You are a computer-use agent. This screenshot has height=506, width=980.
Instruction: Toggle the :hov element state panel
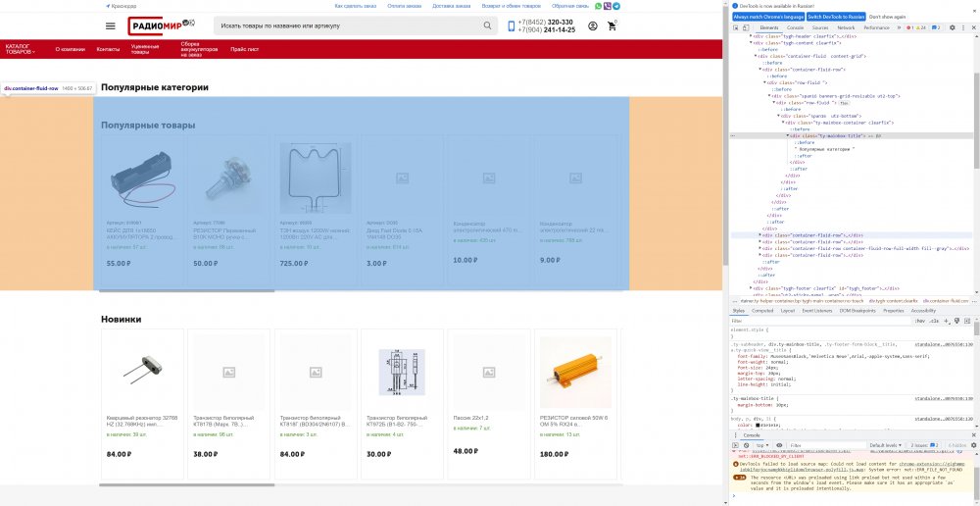tap(920, 321)
